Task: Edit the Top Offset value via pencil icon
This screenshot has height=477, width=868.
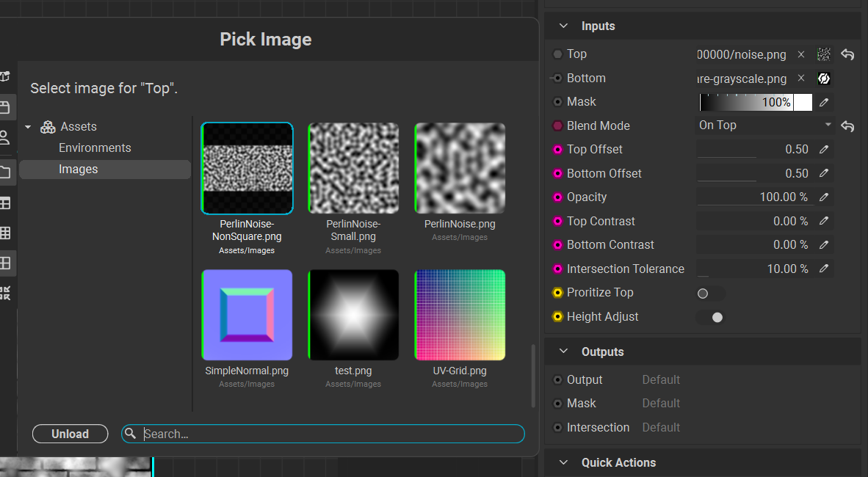Action: [x=824, y=150]
